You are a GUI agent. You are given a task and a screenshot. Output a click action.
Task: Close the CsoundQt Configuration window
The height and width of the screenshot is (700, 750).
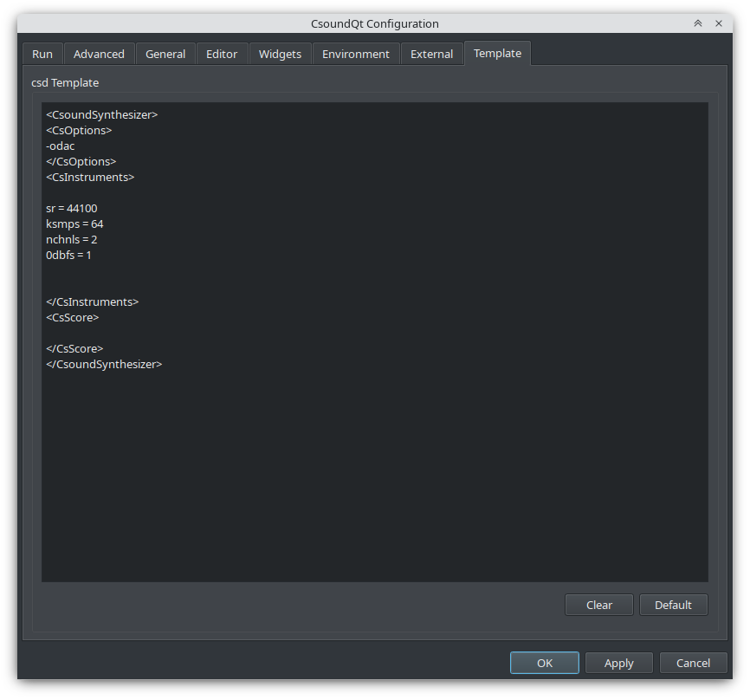pos(719,23)
